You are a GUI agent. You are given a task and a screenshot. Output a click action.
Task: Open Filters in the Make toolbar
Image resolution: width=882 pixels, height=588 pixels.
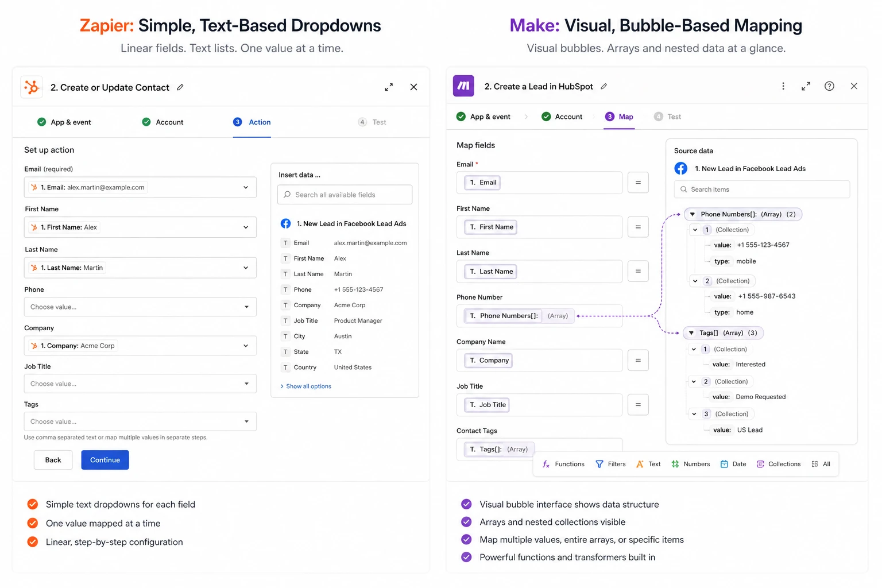(x=610, y=464)
